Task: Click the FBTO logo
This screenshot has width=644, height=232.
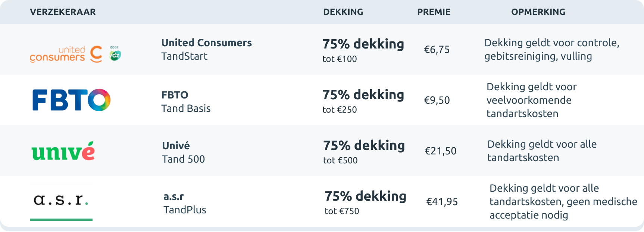Action: 71,100
